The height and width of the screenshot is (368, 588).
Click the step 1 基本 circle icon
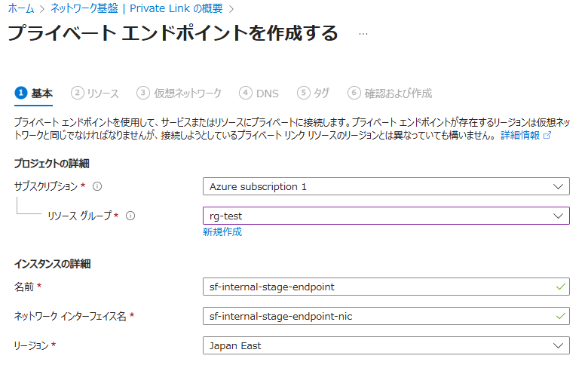21,93
